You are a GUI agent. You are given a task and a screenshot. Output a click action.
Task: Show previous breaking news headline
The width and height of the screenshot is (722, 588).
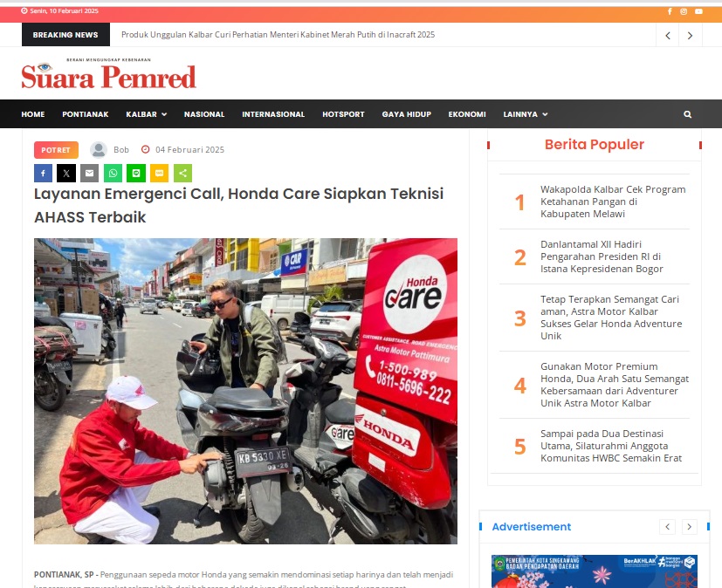pyautogui.click(x=668, y=36)
